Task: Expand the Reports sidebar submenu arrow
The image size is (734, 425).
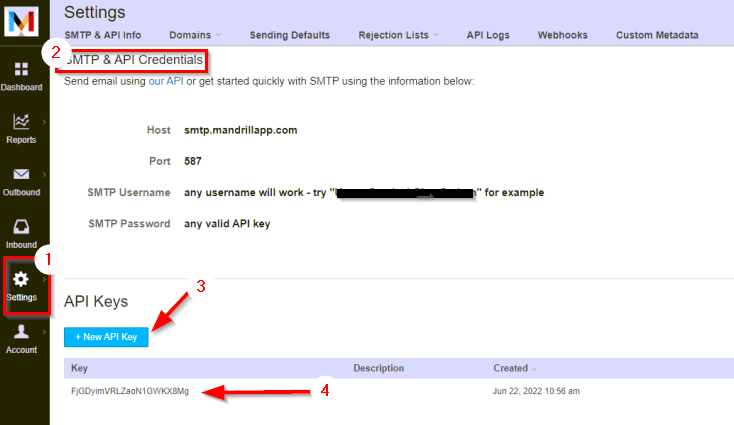Action: 44,122
